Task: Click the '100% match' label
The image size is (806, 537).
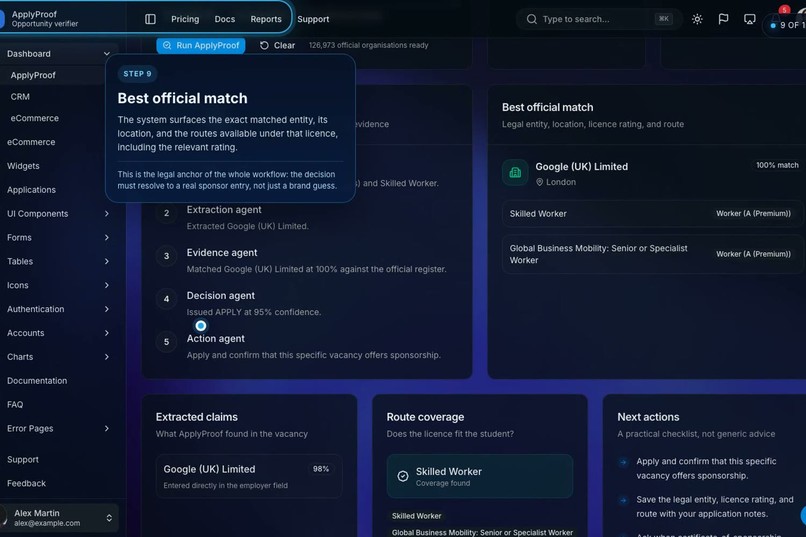Action: (x=777, y=165)
